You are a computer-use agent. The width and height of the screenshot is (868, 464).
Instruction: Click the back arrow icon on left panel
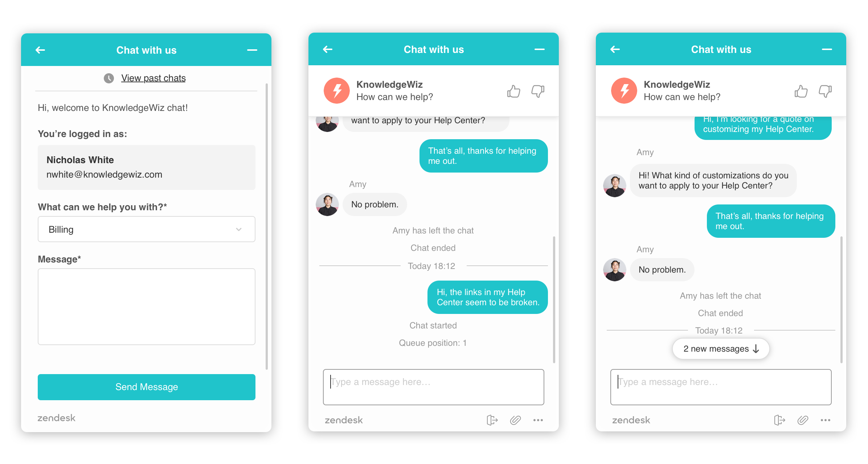point(40,50)
